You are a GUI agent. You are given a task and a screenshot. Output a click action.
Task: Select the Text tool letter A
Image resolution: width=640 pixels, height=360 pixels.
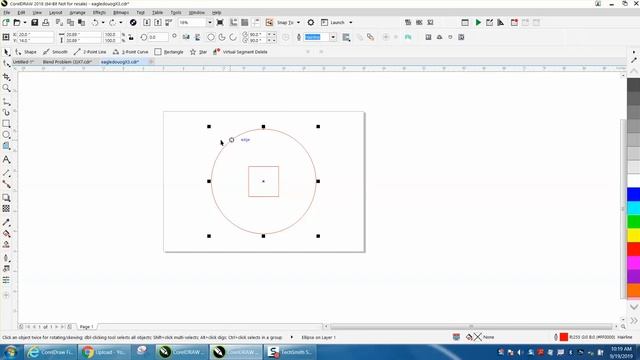point(6,160)
